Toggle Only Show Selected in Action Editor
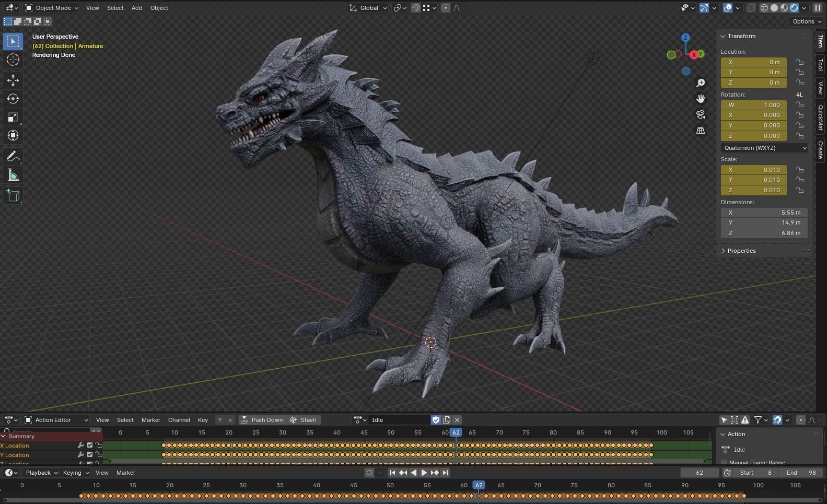This screenshot has width=827, height=504. click(724, 420)
